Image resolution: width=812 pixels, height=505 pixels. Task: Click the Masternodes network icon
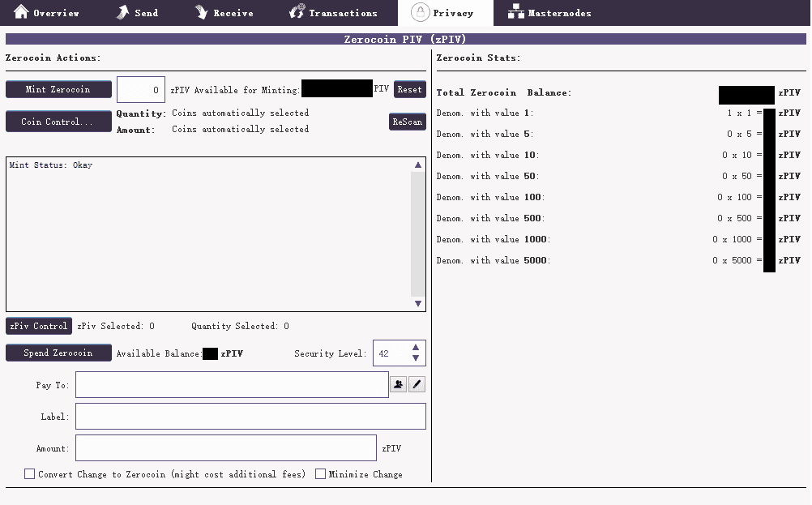click(x=515, y=11)
